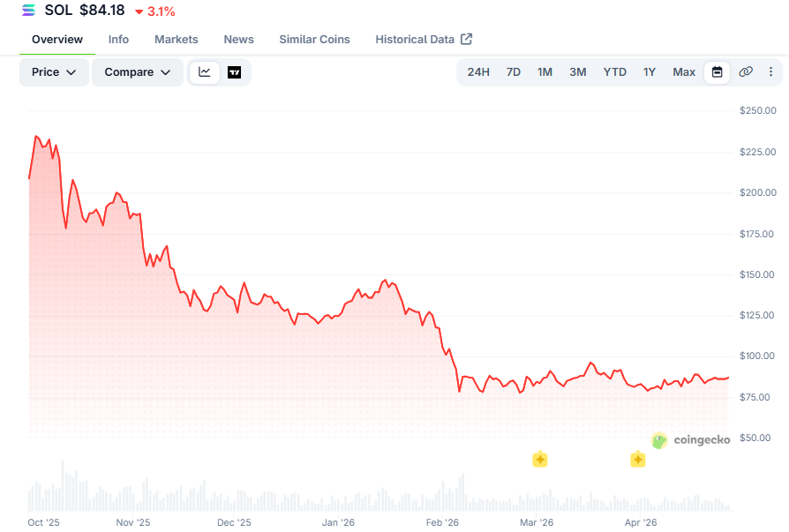Open the Compare dropdown
The width and height of the screenshot is (789, 532).
click(x=138, y=72)
